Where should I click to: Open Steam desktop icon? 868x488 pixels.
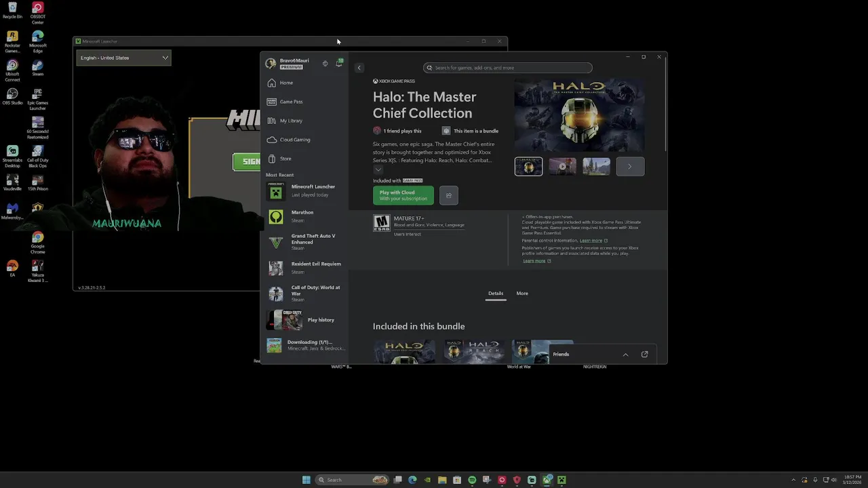click(38, 68)
